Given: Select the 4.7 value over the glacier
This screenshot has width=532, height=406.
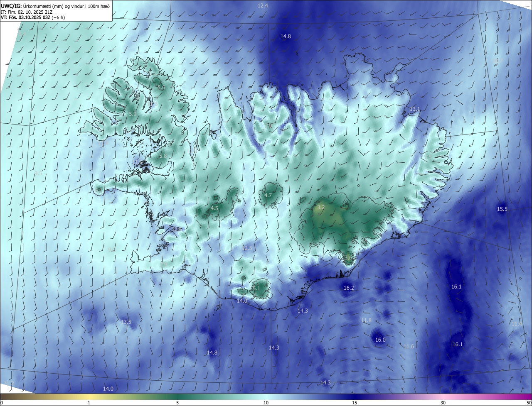Looking at the screenshot, I should click(x=268, y=195).
